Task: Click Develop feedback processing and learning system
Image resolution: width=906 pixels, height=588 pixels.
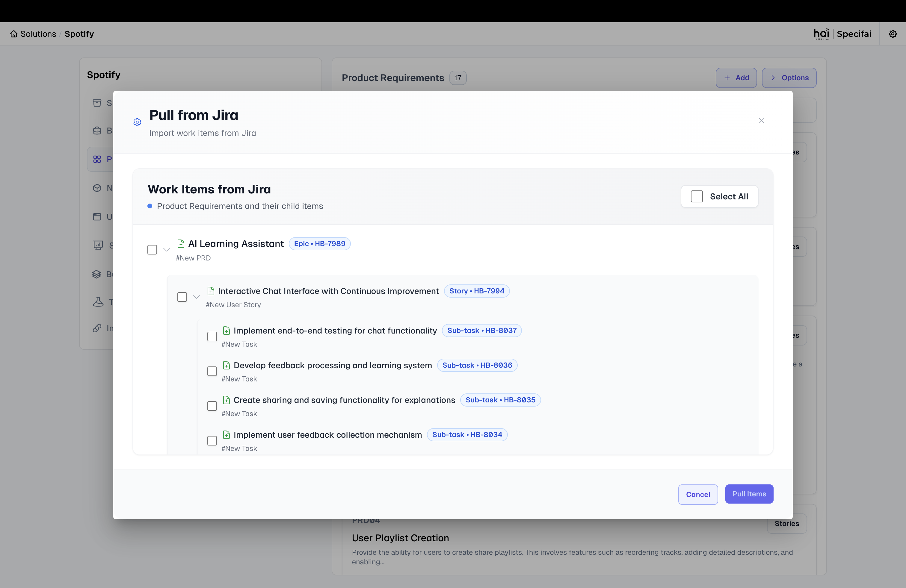Action: coord(333,365)
